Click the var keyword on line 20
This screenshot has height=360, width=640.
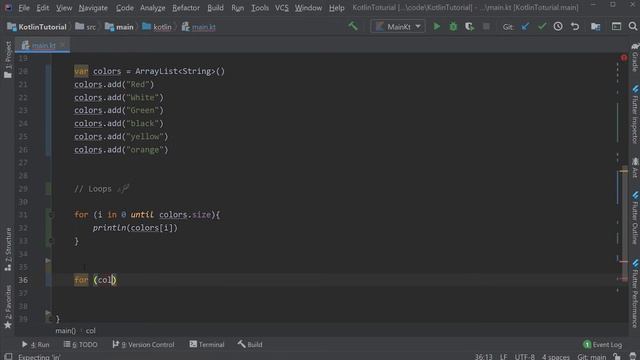81,71
